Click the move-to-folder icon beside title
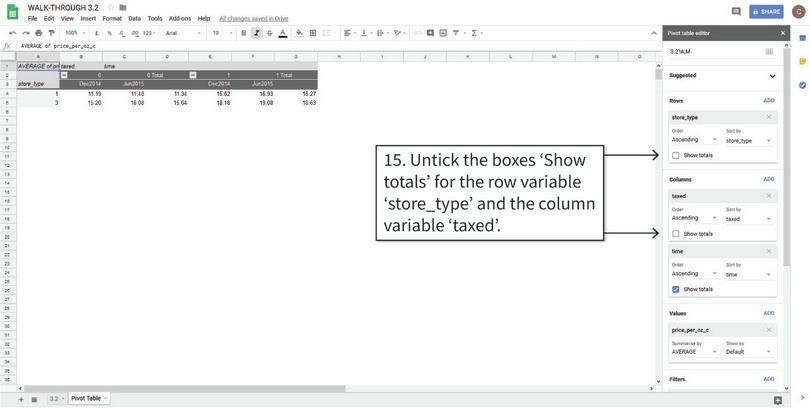The image size is (810, 408). tap(122, 8)
